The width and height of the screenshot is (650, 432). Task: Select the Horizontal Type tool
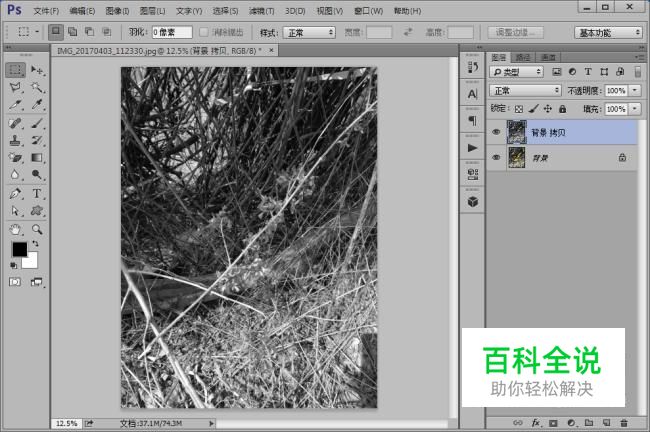point(37,194)
